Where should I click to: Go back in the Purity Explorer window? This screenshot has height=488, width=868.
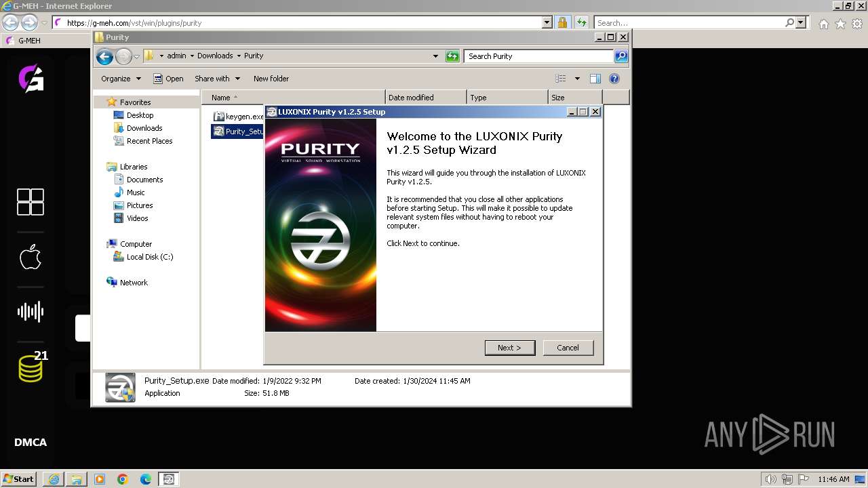click(x=104, y=56)
